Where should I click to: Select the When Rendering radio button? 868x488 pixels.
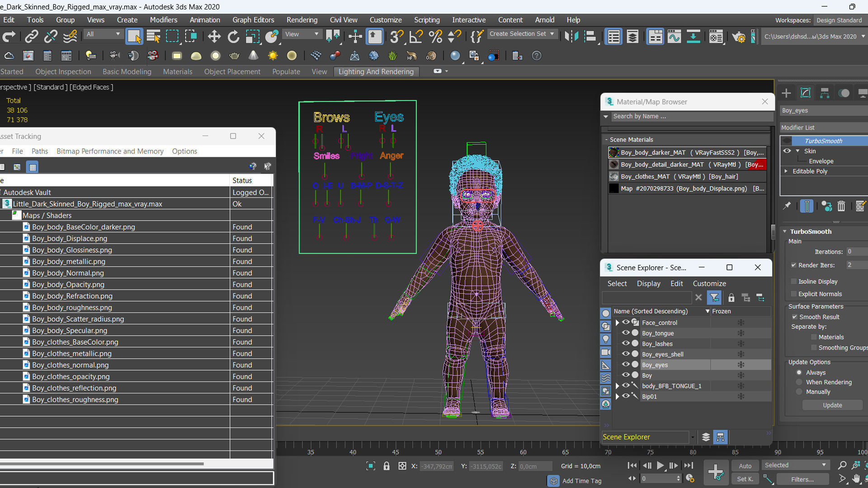point(799,382)
